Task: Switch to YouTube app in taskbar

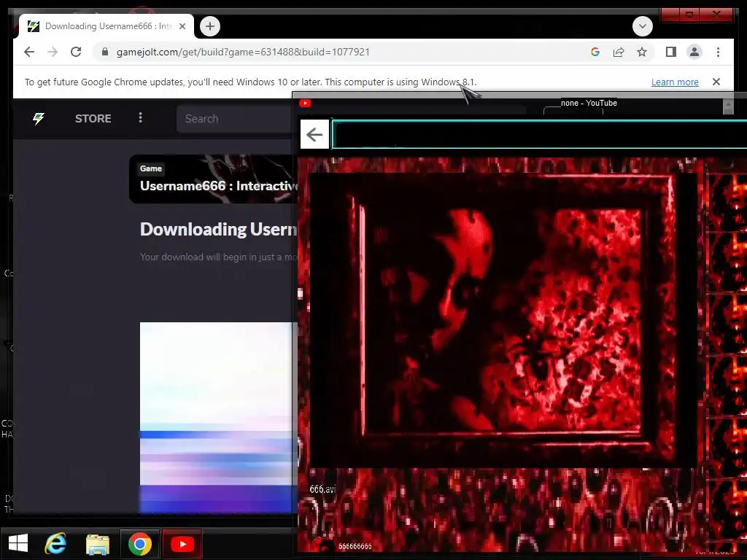Action: (x=182, y=543)
